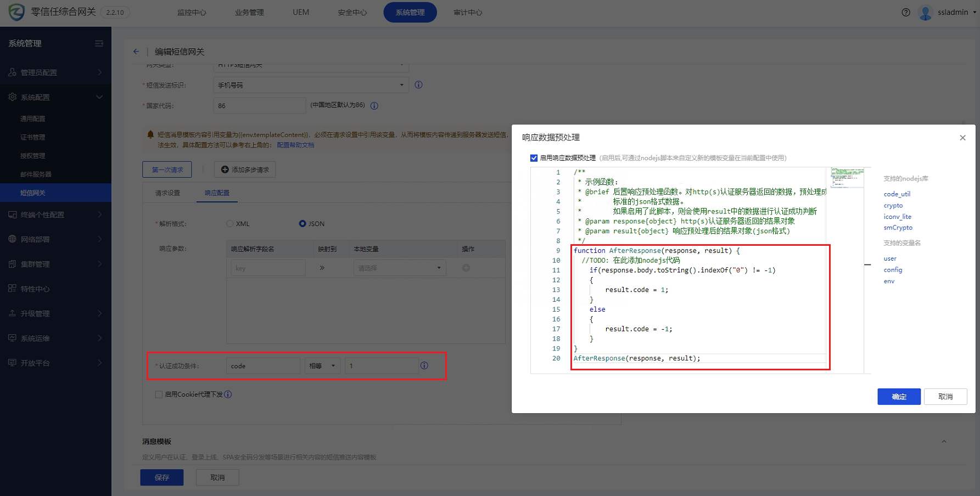Click the 认证成功条件 code input field
The image size is (980, 496).
[263, 366]
